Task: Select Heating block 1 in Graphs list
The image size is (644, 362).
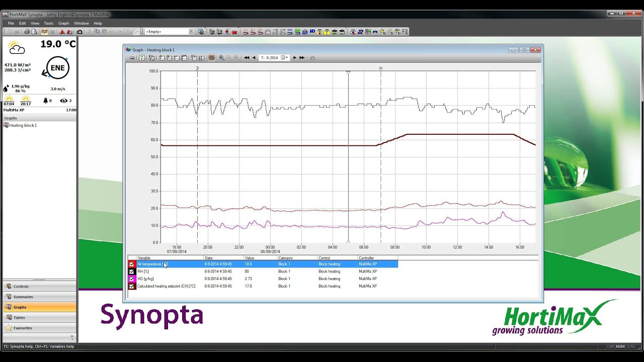Action: (x=23, y=125)
